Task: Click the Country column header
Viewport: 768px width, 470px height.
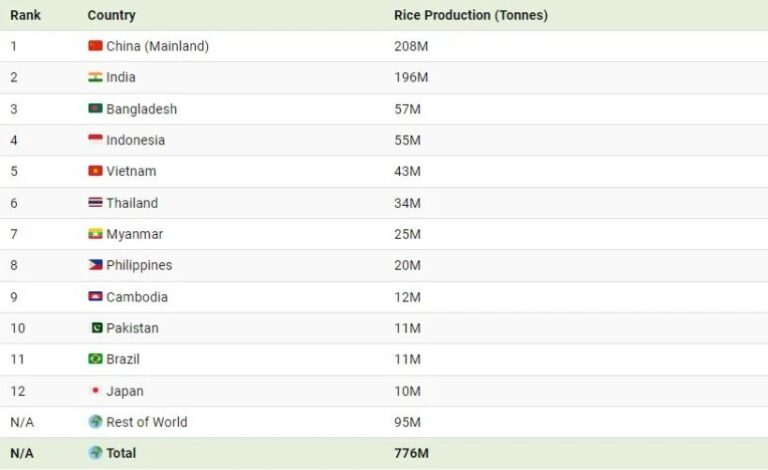Action: tap(111, 15)
